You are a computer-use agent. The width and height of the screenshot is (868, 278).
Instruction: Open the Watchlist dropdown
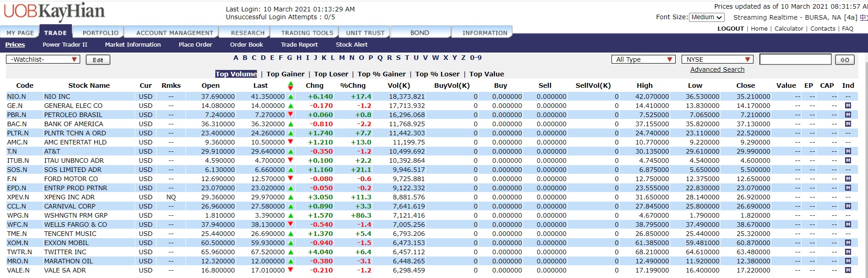coord(43,59)
